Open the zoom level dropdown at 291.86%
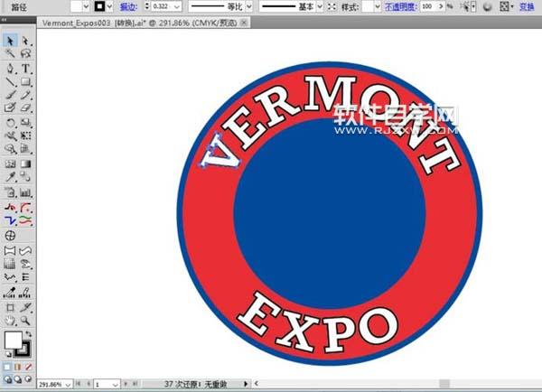Viewport: 542px width, 392px height. pos(68,384)
